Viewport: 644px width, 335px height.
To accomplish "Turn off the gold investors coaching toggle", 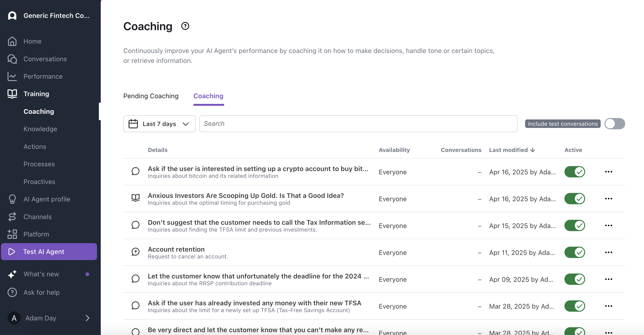I will coord(575,199).
